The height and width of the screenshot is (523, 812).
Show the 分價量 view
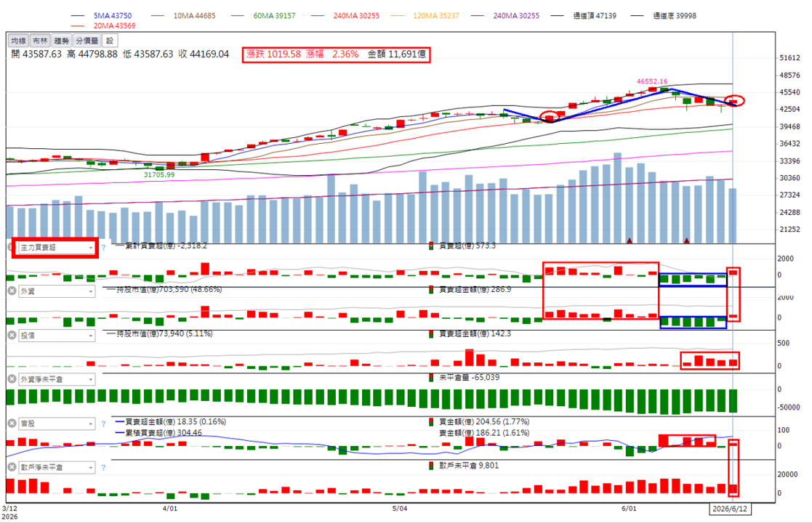pos(87,41)
